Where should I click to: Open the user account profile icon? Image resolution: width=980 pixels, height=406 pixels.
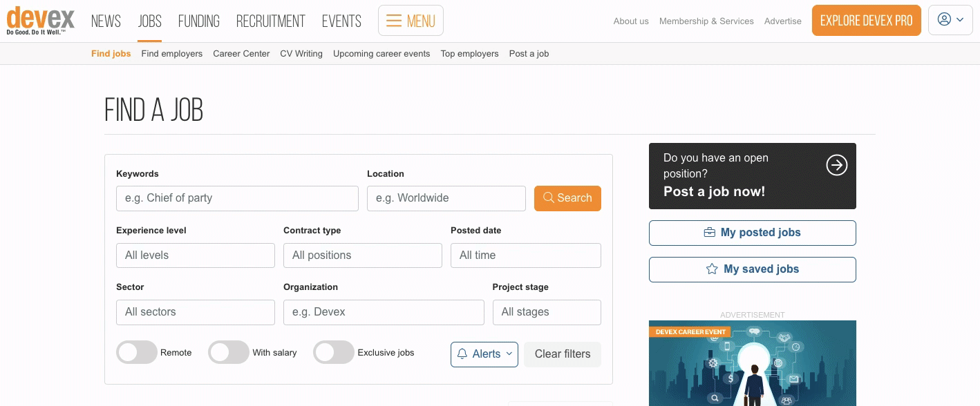point(944,20)
